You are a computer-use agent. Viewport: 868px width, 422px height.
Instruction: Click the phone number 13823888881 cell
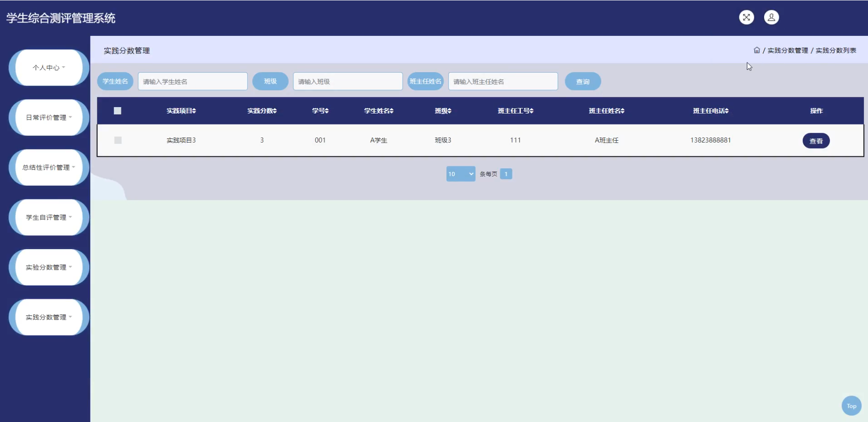pyautogui.click(x=711, y=140)
